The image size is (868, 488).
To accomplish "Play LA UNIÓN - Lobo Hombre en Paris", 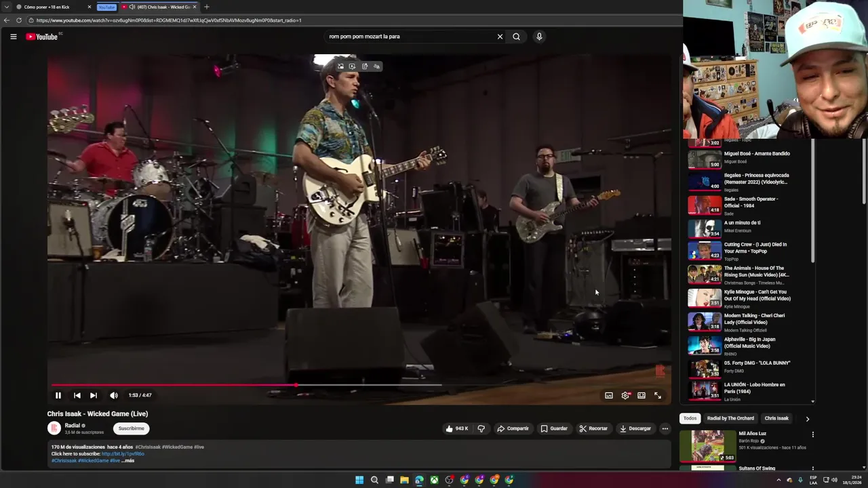I will (x=749, y=391).
